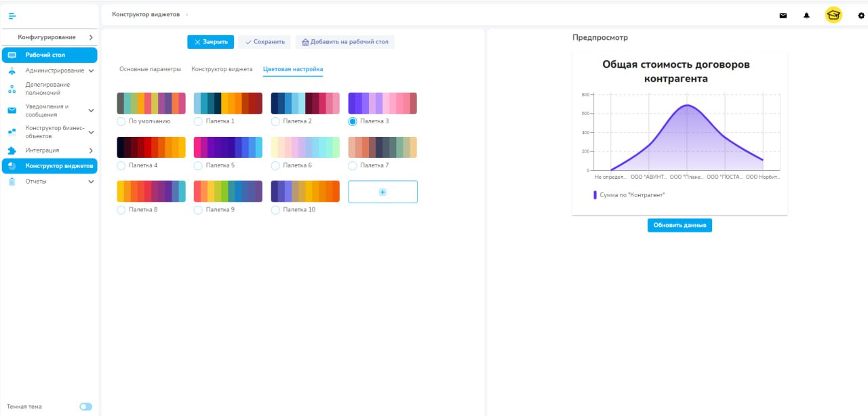The image size is (868, 416).
Task: Click the Интеграция puzzle icon
Action: tap(12, 150)
